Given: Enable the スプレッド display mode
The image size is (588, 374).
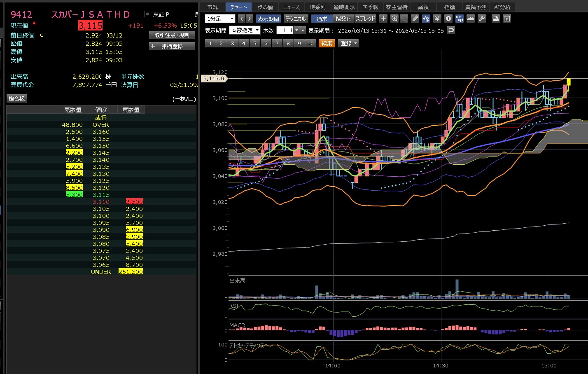Looking at the screenshot, I should click(x=365, y=19).
